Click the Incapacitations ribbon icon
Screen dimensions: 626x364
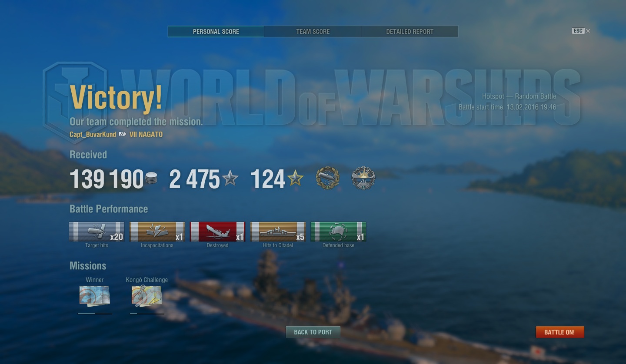tap(157, 232)
